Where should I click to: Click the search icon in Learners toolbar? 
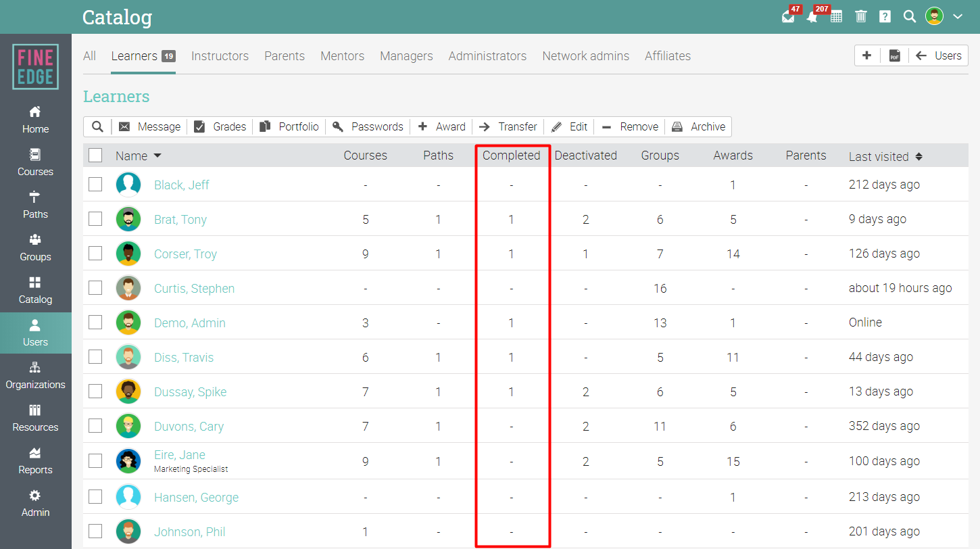pos(98,126)
